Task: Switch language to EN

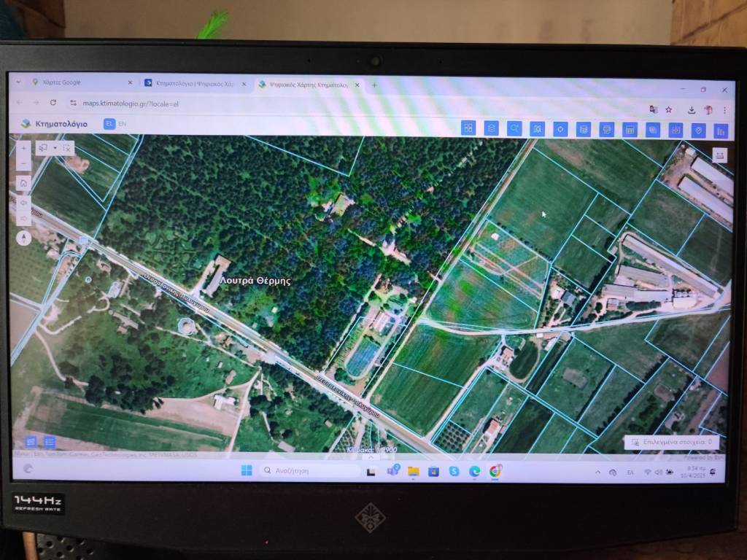Action: (x=122, y=124)
